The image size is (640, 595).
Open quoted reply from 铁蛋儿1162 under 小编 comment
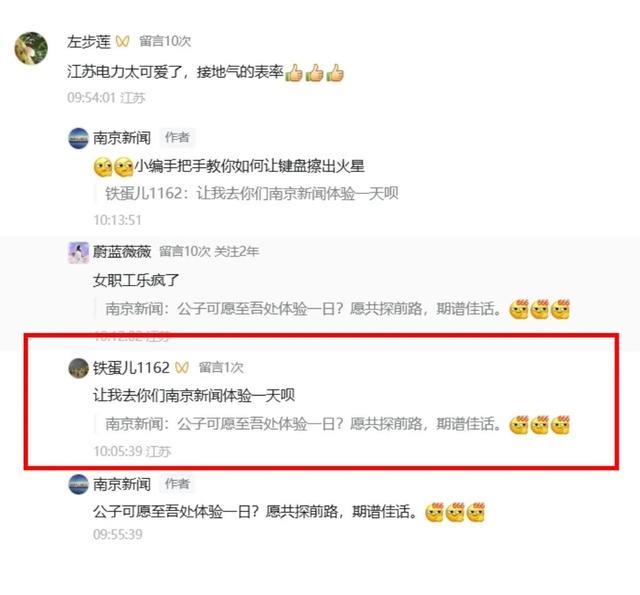tap(251, 193)
